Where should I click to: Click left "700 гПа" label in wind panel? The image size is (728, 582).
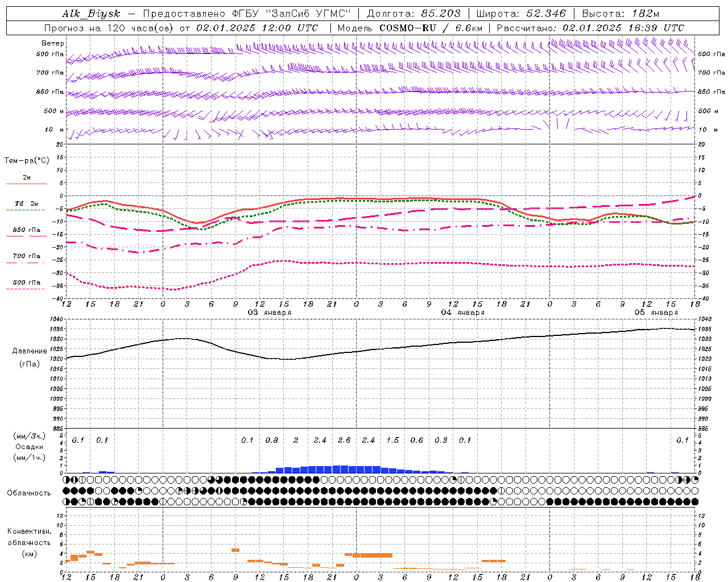[50, 73]
